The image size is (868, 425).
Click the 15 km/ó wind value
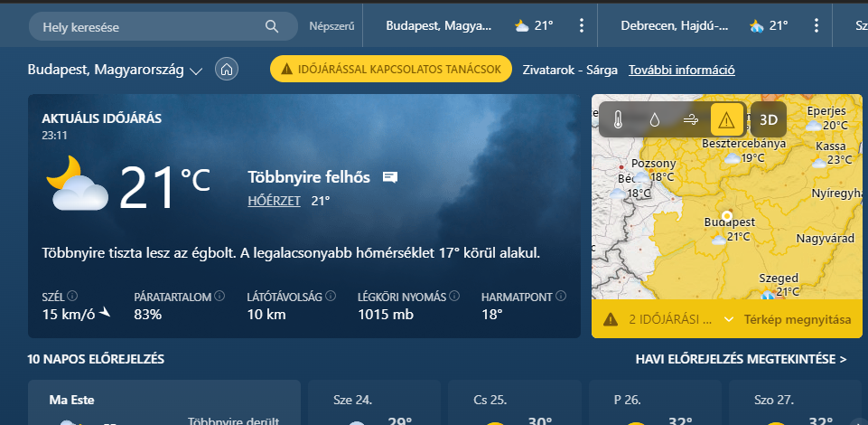click(69, 315)
